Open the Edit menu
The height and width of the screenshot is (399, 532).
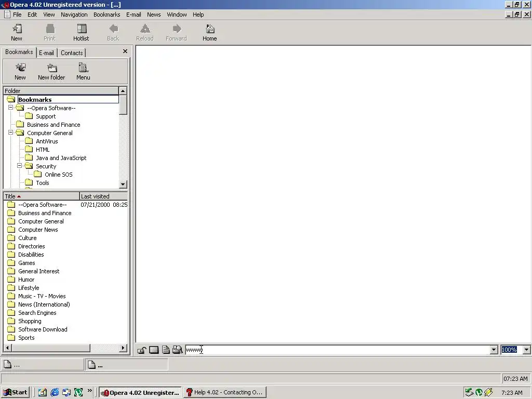coord(32,15)
